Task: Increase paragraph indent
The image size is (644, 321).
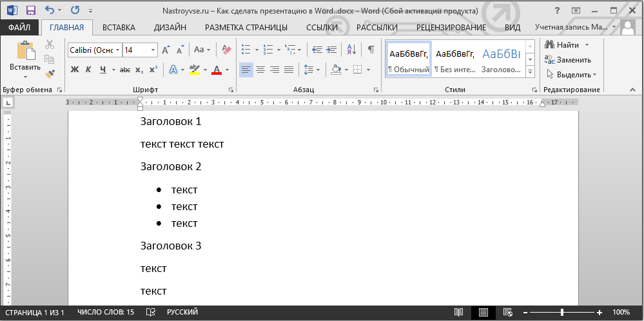Action: pos(331,50)
